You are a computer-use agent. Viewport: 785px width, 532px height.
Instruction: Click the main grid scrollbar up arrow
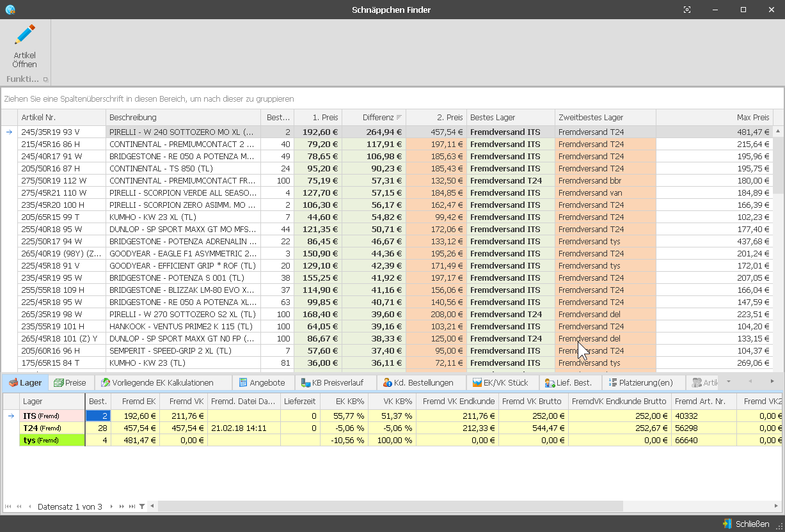779,131
